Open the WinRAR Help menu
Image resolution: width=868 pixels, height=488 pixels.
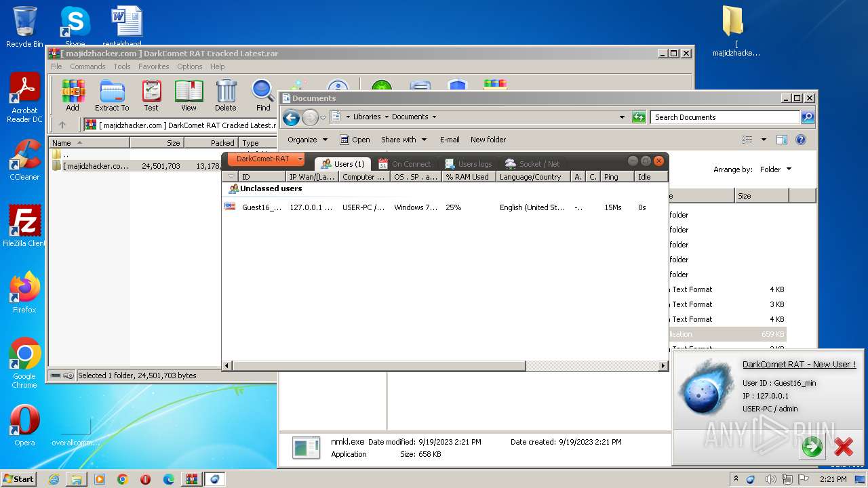point(218,66)
